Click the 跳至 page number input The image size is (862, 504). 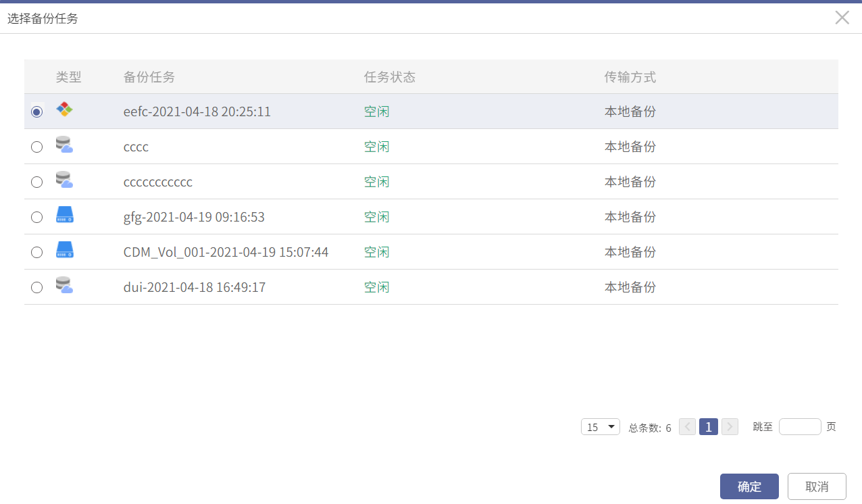click(x=800, y=427)
